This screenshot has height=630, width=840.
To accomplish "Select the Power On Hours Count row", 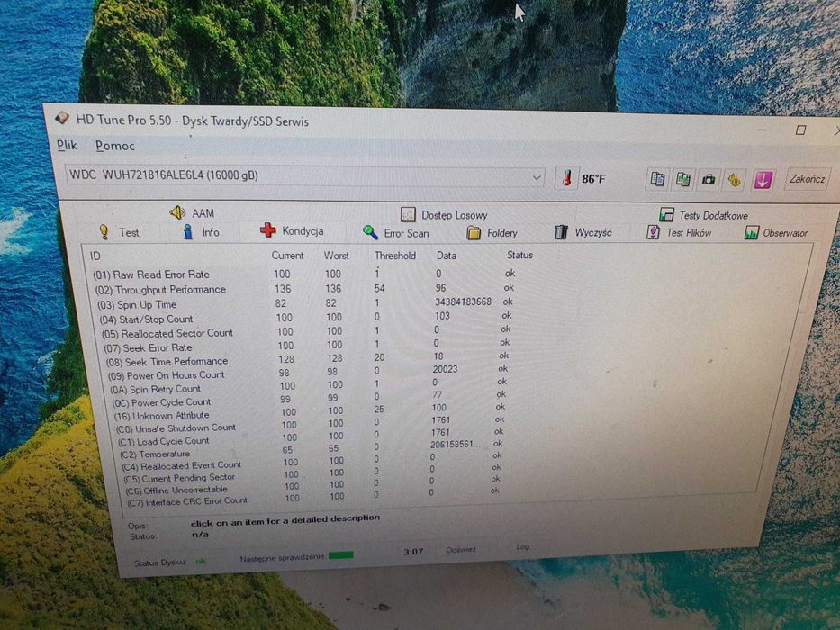I will pos(308,373).
